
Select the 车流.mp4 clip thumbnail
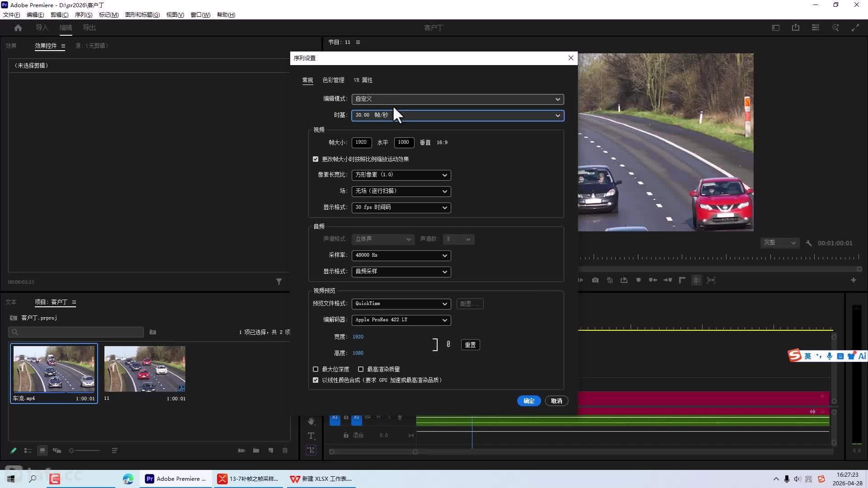point(54,369)
